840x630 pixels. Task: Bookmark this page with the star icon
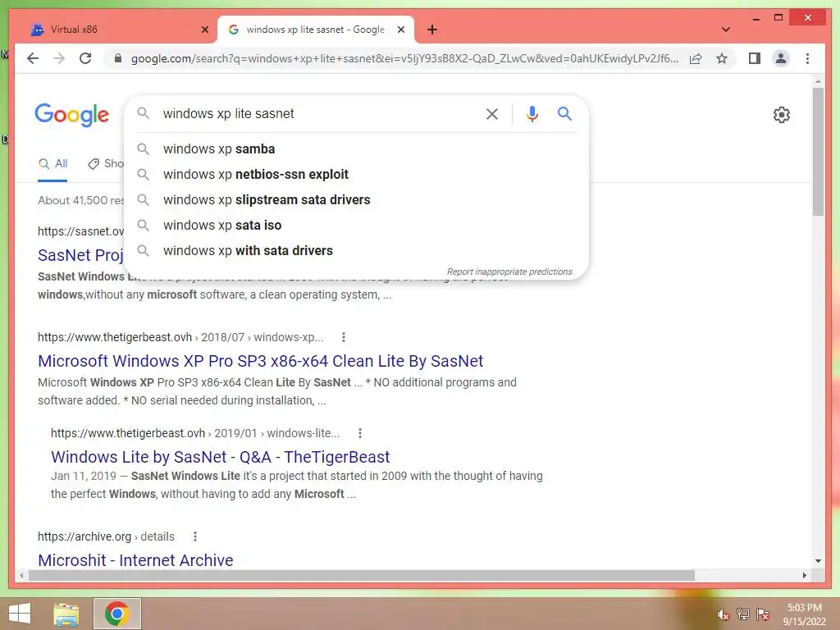coord(722,58)
